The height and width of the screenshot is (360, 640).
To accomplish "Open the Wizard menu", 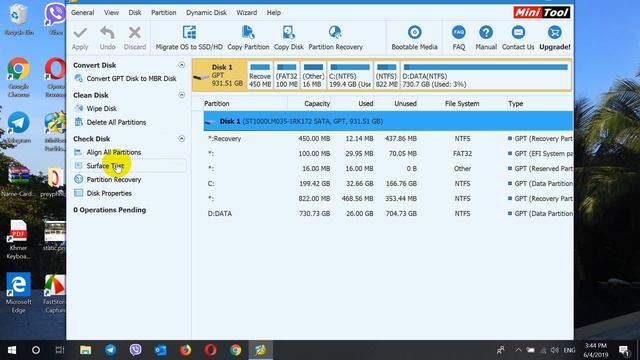I will coord(247,13).
